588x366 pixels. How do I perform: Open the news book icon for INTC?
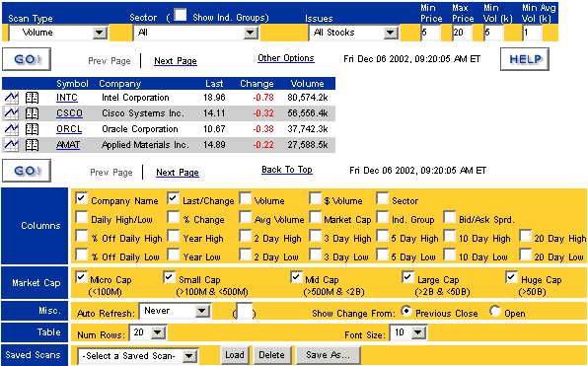click(32, 98)
